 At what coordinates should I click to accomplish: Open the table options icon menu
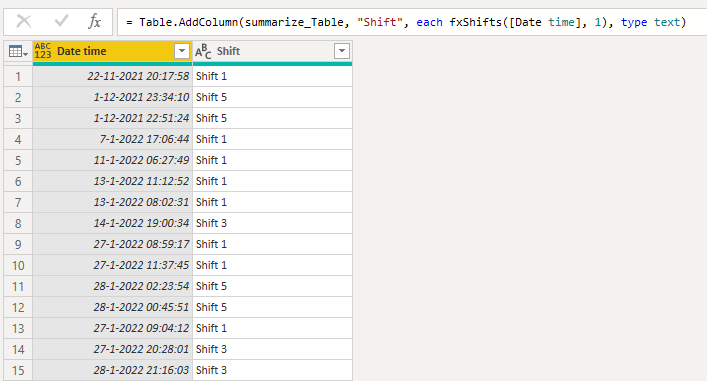click(18, 52)
